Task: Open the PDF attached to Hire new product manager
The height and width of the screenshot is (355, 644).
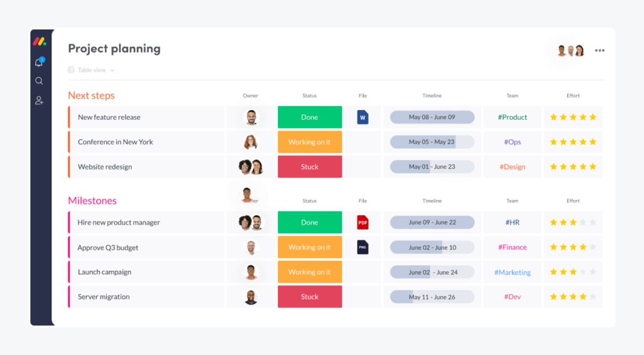Action: click(363, 222)
